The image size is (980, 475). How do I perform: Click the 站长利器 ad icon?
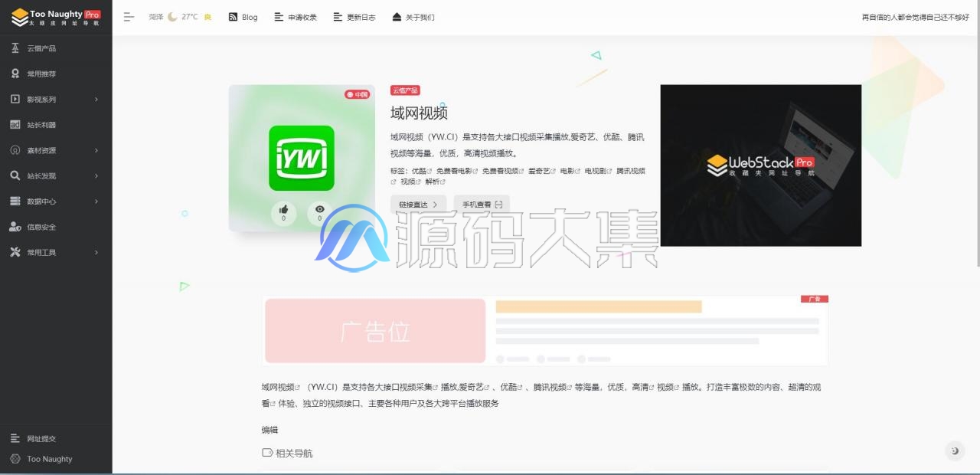click(x=15, y=125)
